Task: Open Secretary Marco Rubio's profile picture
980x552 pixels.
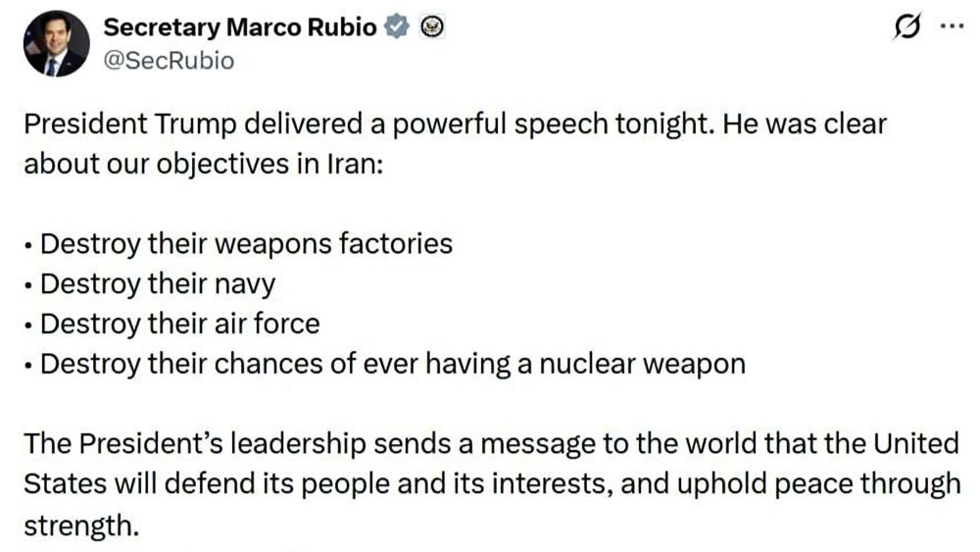Action: pyautogui.click(x=57, y=44)
